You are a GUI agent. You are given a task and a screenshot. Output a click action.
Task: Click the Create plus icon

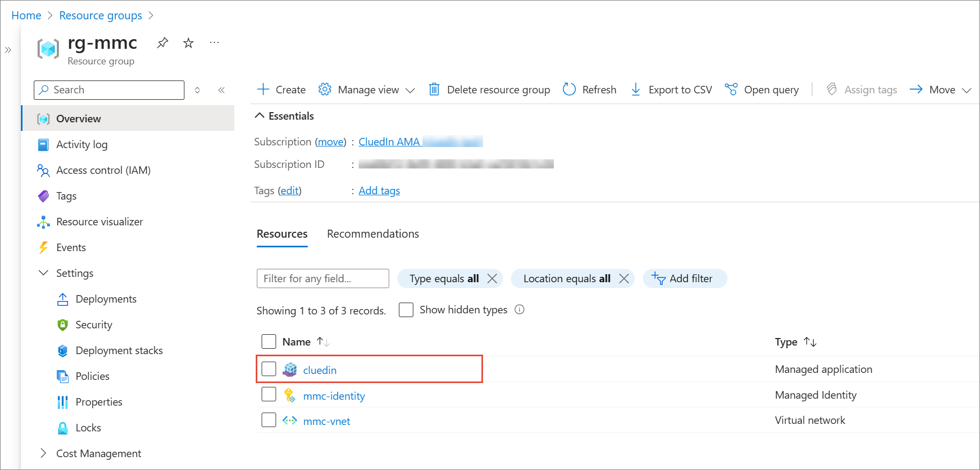point(263,90)
